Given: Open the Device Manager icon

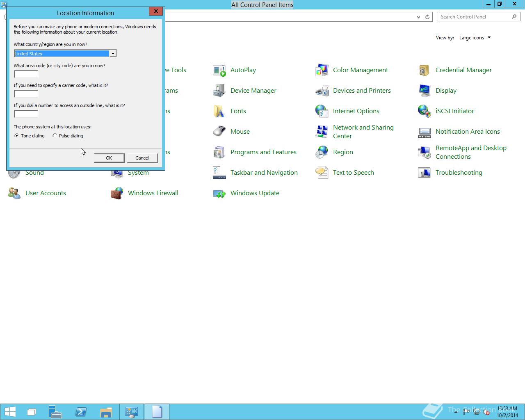Looking at the screenshot, I should coord(219,91).
